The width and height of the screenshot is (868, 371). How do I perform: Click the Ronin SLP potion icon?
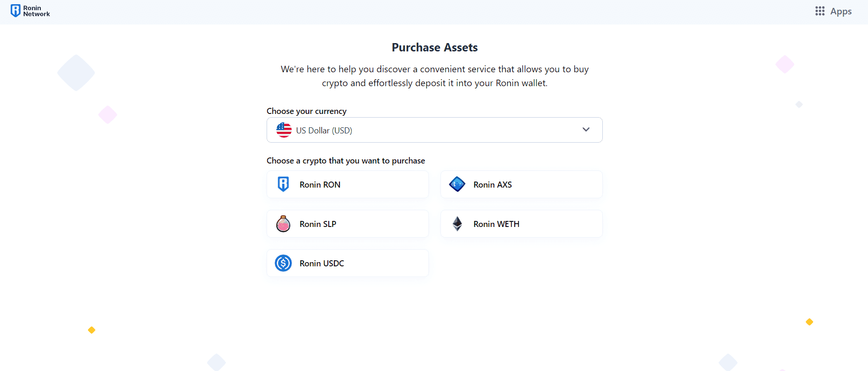283,223
